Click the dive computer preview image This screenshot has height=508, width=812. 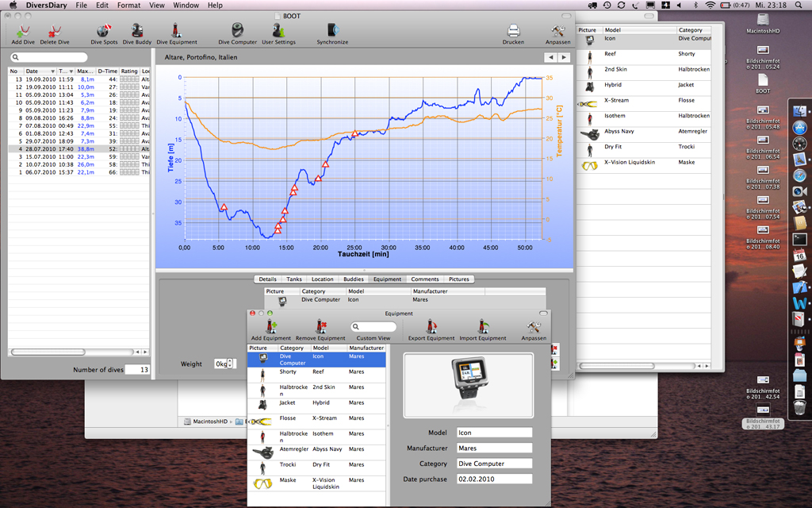point(468,385)
